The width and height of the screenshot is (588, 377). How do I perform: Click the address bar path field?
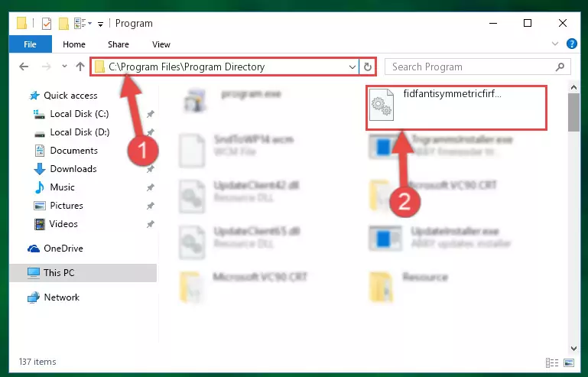coord(224,67)
